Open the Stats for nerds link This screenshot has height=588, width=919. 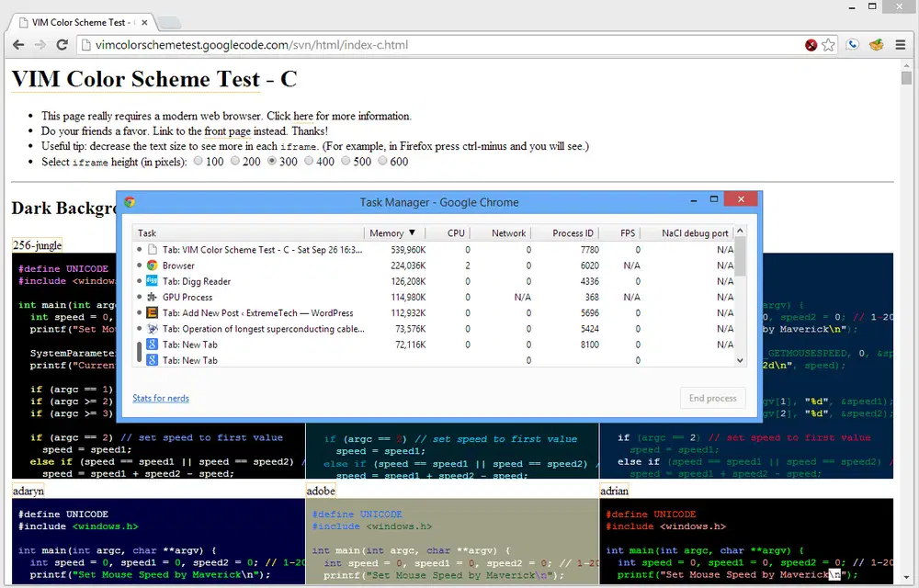pyautogui.click(x=161, y=398)
